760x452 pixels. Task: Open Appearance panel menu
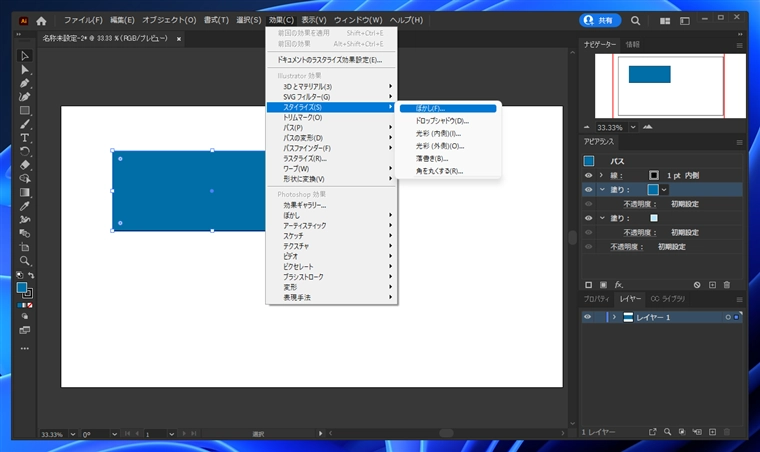pyautogui.click(x=739, y=142)
